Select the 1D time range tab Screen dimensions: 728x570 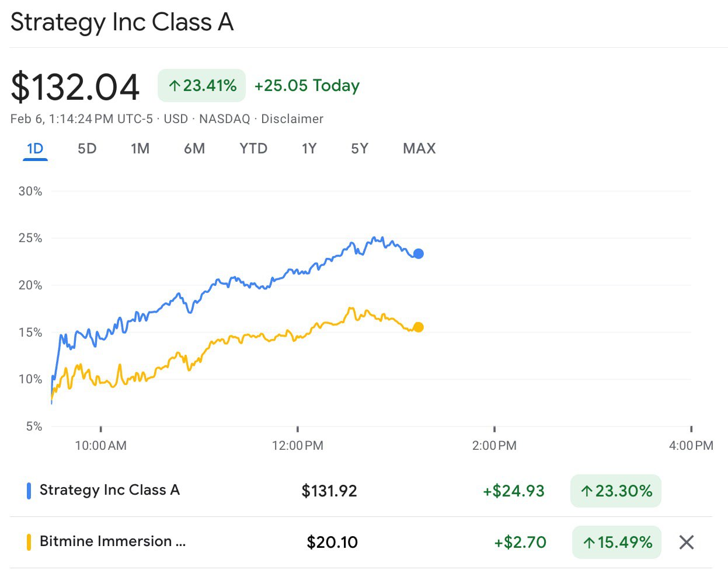click(35, 149)
